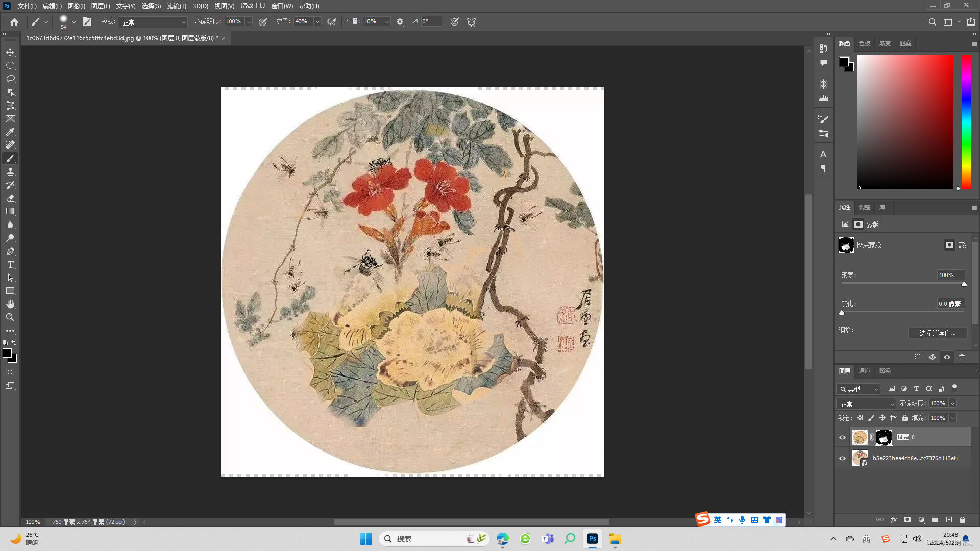Viewport: 980px width, 551px height.
Task: Enable airbrush-style build-up effect
Action: (332, 22)
